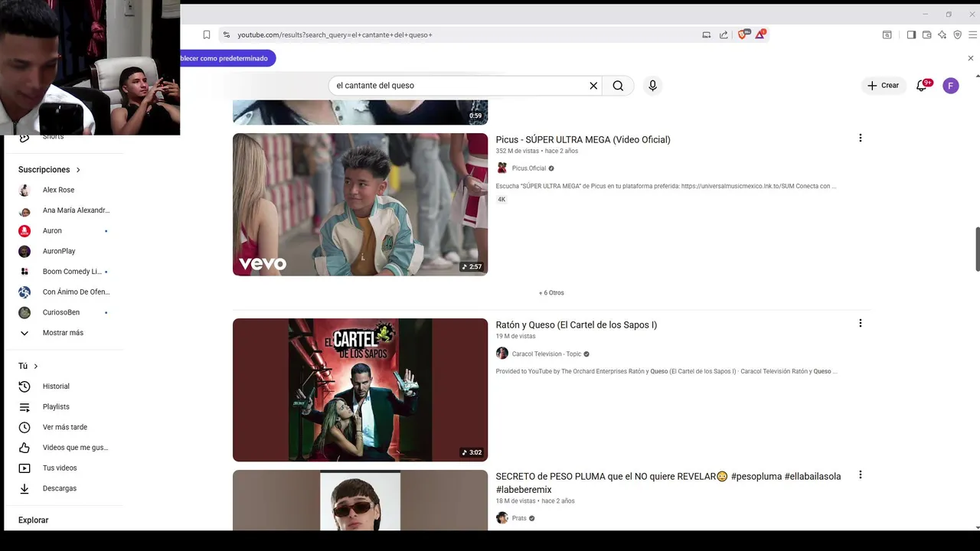980x551 pixels.
Task: Open the browser hamburger menu
Action: [x=973, y=34]
